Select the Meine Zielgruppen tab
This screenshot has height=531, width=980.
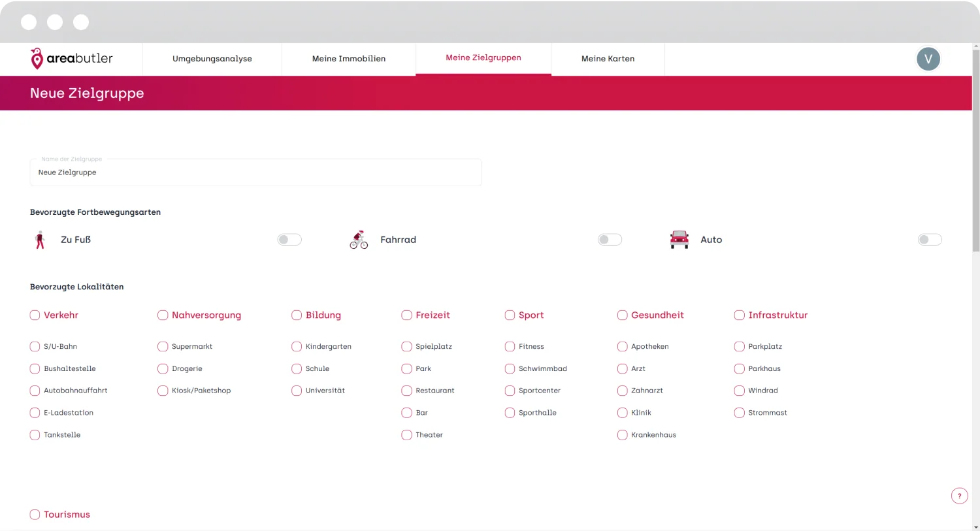tap(483, 58)
